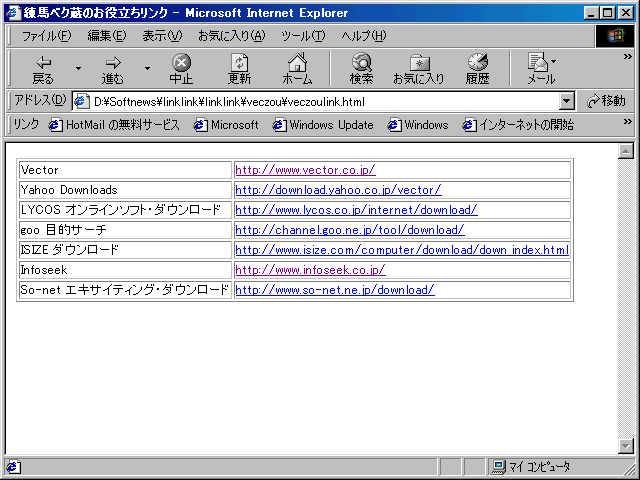Click the scrollbar down arrow
This screenshot has height=480, width=640.
click(626, 446)
